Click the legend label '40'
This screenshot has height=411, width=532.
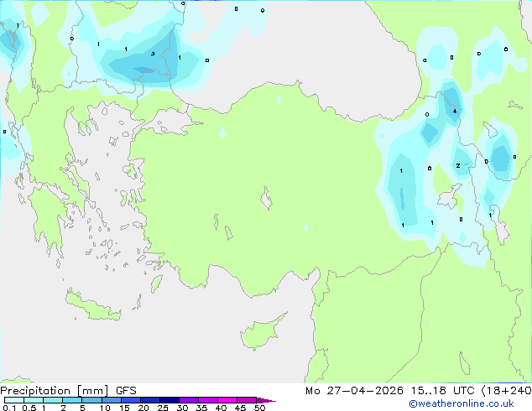221,408
